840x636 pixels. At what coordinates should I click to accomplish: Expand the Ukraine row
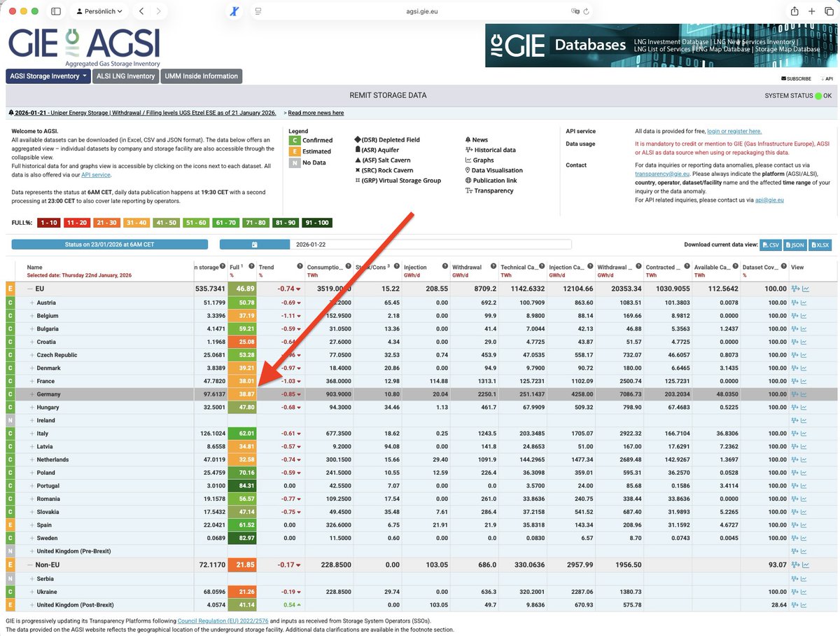tap(32, 592)
